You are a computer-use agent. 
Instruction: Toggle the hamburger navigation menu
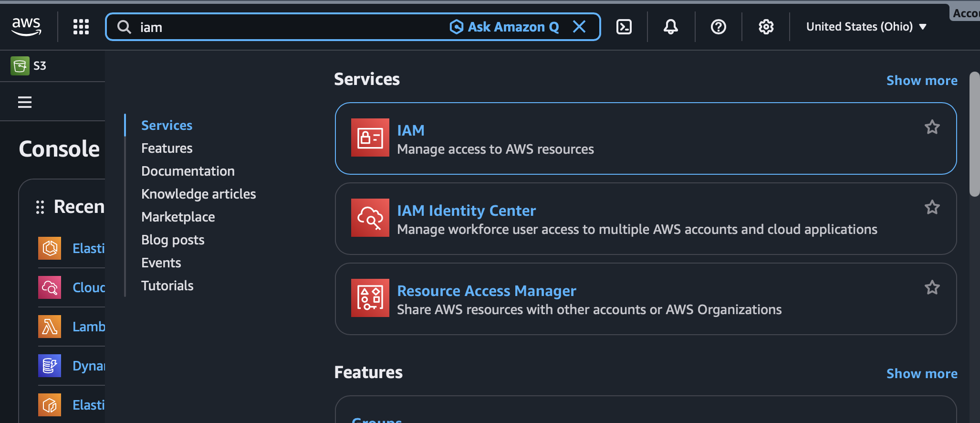(x=25, y=102)
